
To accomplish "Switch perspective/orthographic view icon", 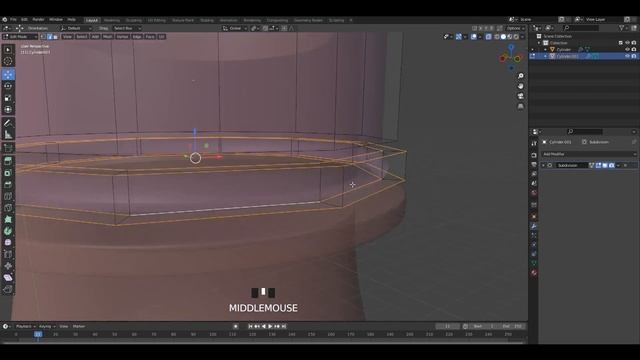I will click(520, 106).
